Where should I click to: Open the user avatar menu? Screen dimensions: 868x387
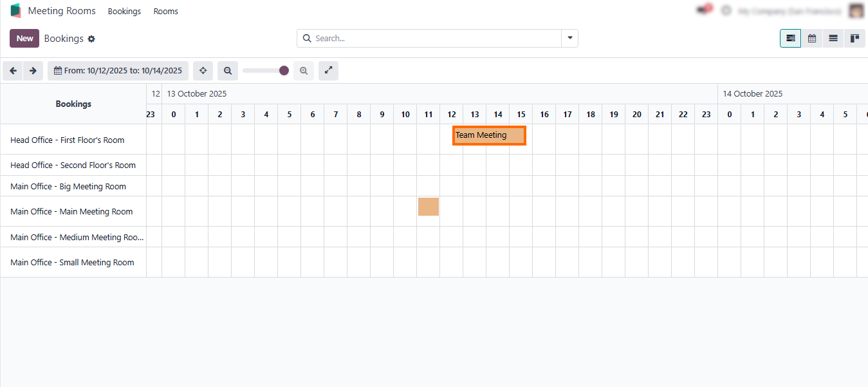click(x=856, y=11)
